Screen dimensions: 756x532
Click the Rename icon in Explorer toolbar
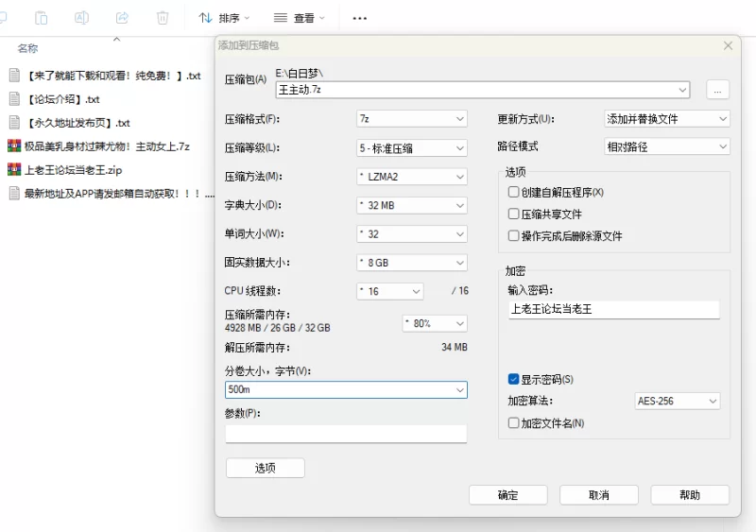coord(81,18)
